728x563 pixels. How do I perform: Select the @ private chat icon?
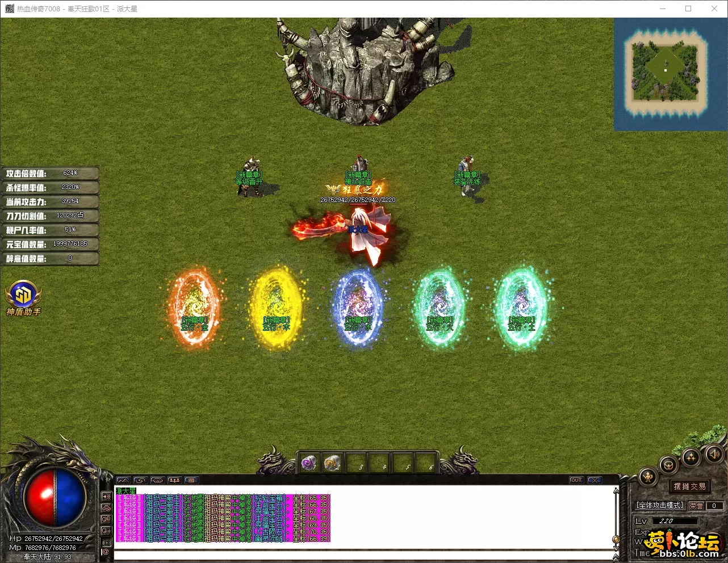pyautogui.click(x=106, y=551)
